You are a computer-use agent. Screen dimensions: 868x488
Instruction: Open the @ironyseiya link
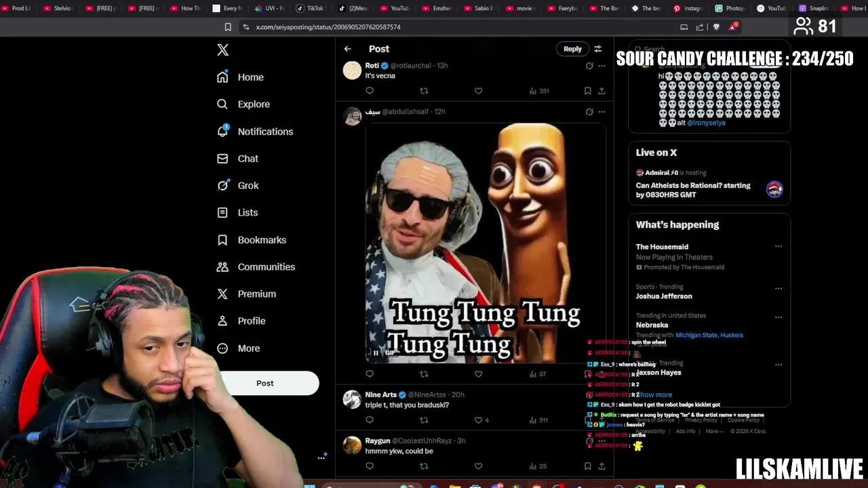click(x=706, y=123)
